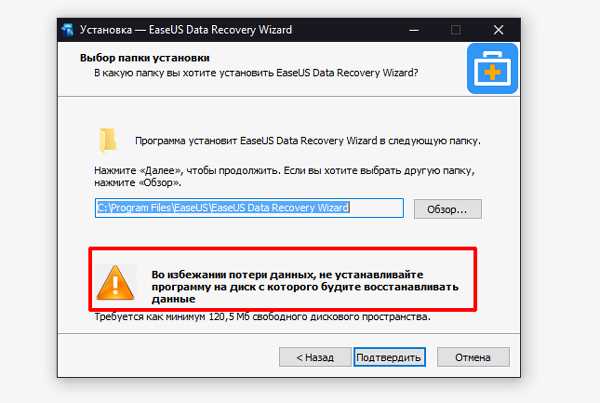Image resolution: width=600 pixels, height=403 pixels.
Task: Click blank space at end of install path field
Action: point(376,208)
